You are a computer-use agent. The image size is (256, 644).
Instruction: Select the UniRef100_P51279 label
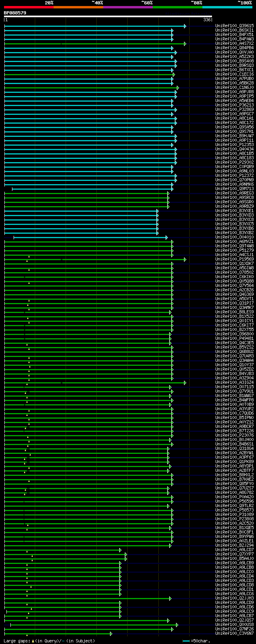(234, 250)
